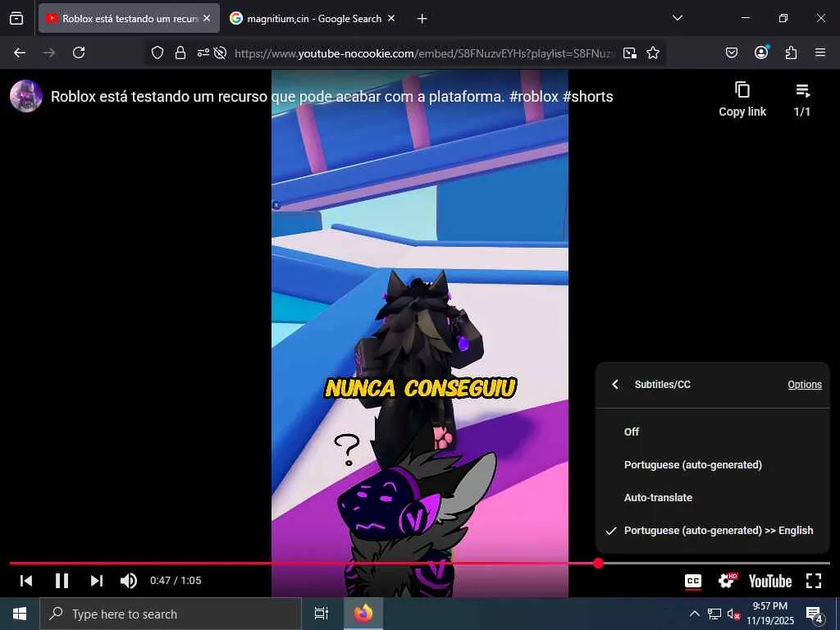Expand the list all tabs chevron

[x=677, y=18]
